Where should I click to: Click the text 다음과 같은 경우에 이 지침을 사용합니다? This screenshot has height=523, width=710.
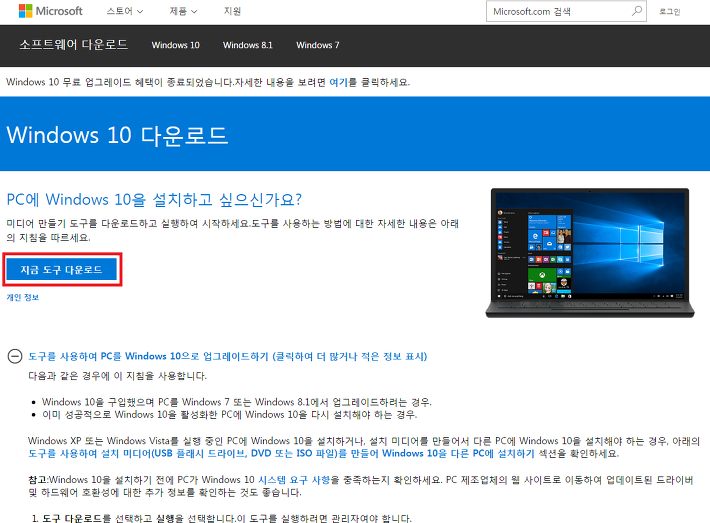118,376
